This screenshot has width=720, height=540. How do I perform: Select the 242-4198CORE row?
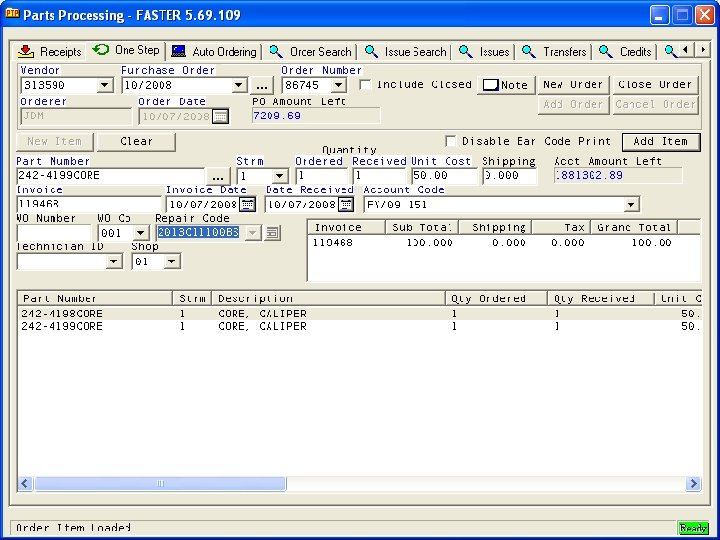coord(360,314)
